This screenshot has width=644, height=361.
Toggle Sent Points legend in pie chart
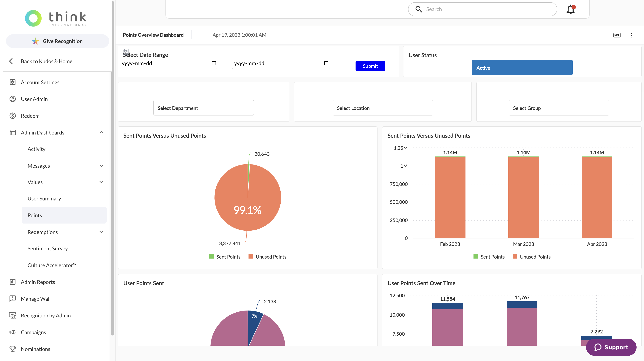pyautogui.click(x=225, y=256)
